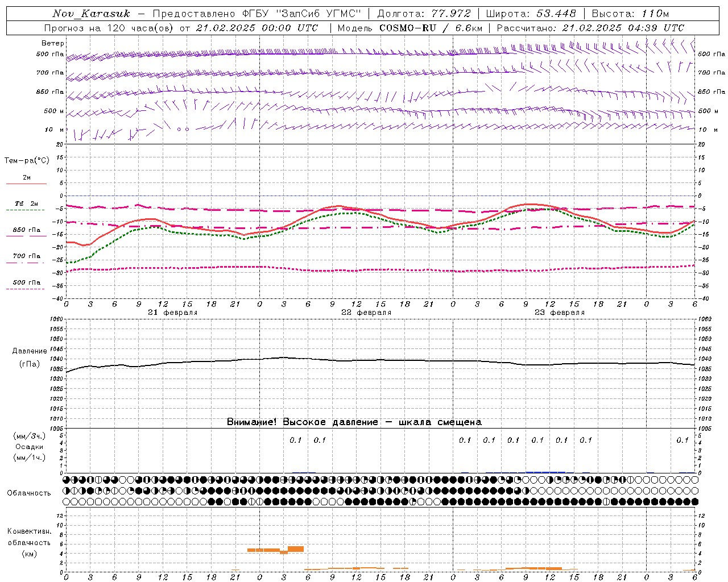Click the station name Nov_Karasuk in the header
728x582 pixels.
click(x=92, y=14)
